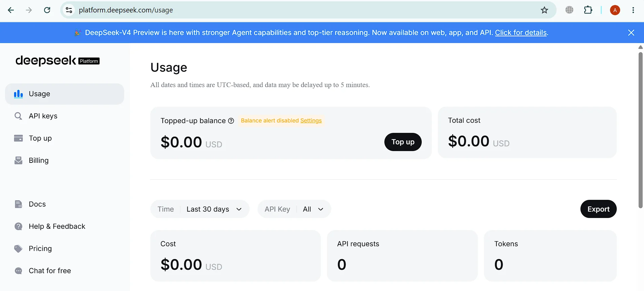The height and width of the screenshot is (291, 644).
Task: Click the UTC-based dates notice text
Action: coord(260,85)
